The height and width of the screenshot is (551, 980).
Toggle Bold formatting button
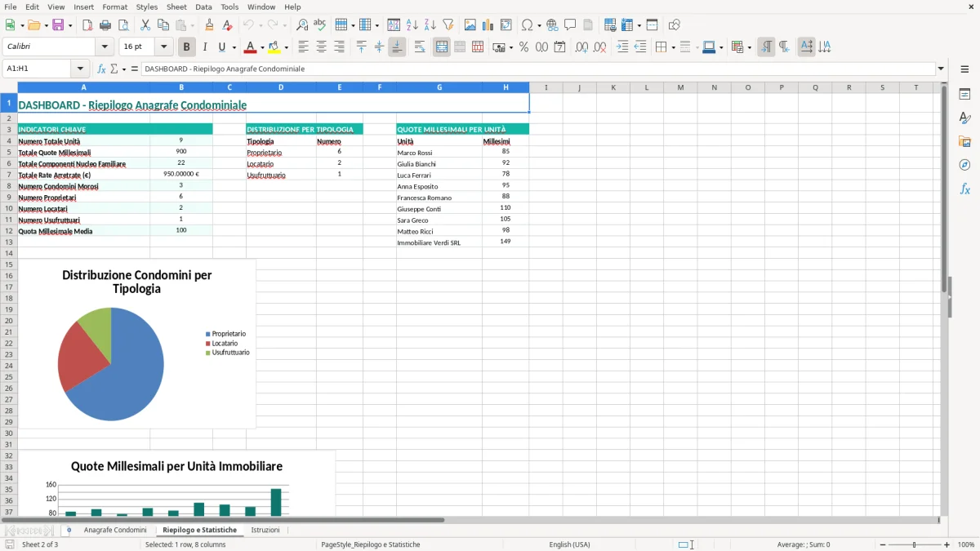(x=187, y=47)
